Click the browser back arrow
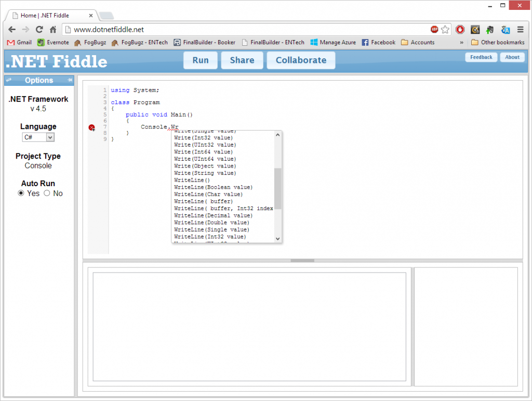The height and width of the screenshot is (401, 532). (x=12, y=30)
